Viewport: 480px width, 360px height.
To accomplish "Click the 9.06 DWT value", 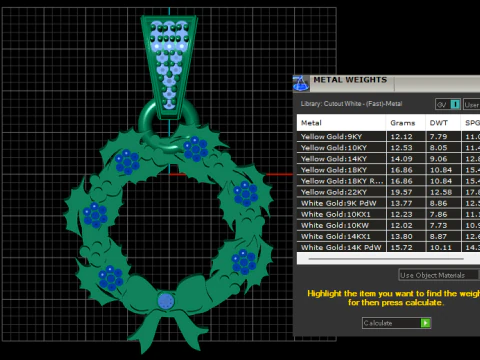I will click(x=438, y=159).
